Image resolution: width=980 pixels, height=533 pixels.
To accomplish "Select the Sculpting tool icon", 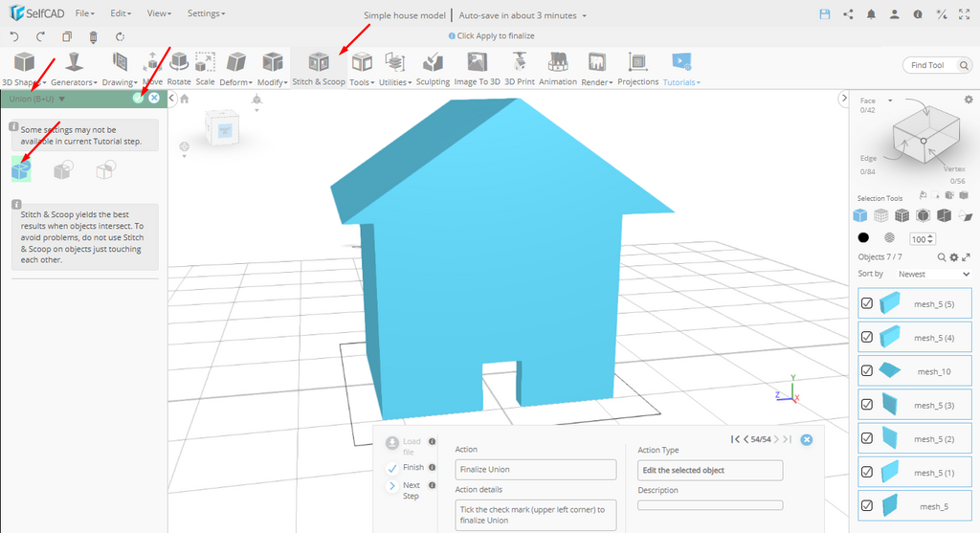I will [433, 67].
